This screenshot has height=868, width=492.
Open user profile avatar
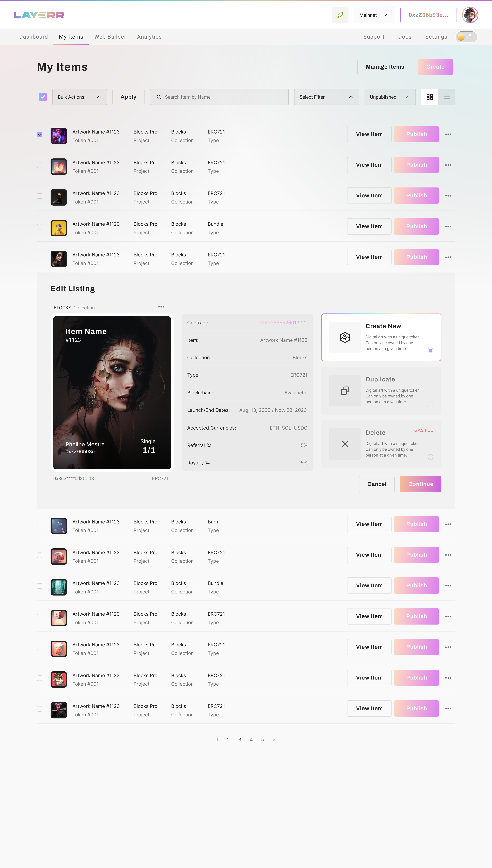470,15
